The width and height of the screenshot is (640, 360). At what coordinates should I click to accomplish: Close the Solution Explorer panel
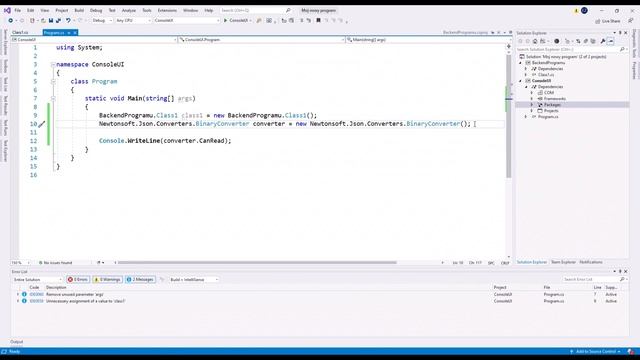pyautogui.click(x=626, y=33)
